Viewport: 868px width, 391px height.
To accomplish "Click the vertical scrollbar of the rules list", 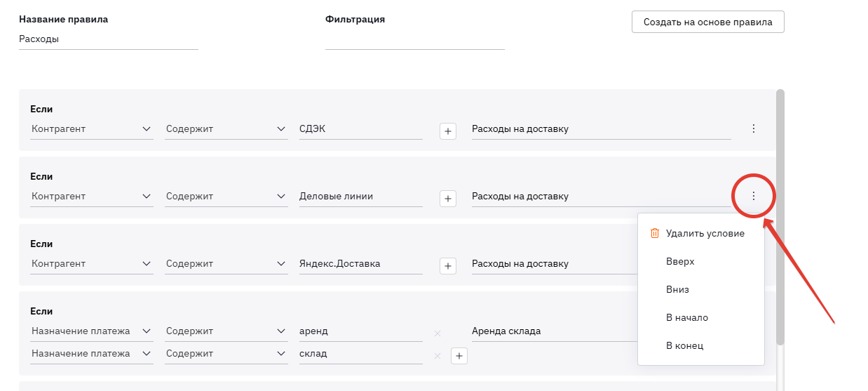I will click(x=780, y=211).
